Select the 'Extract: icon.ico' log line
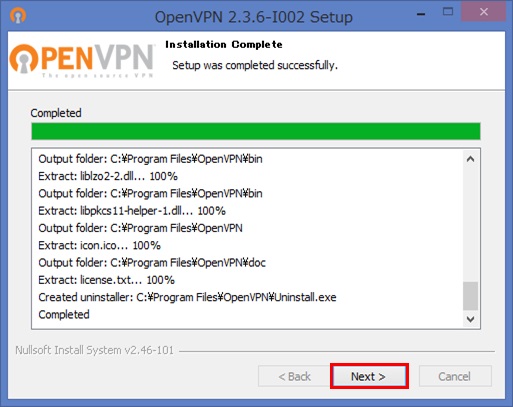Screen dimensions: 513x407 coord(99,245)
